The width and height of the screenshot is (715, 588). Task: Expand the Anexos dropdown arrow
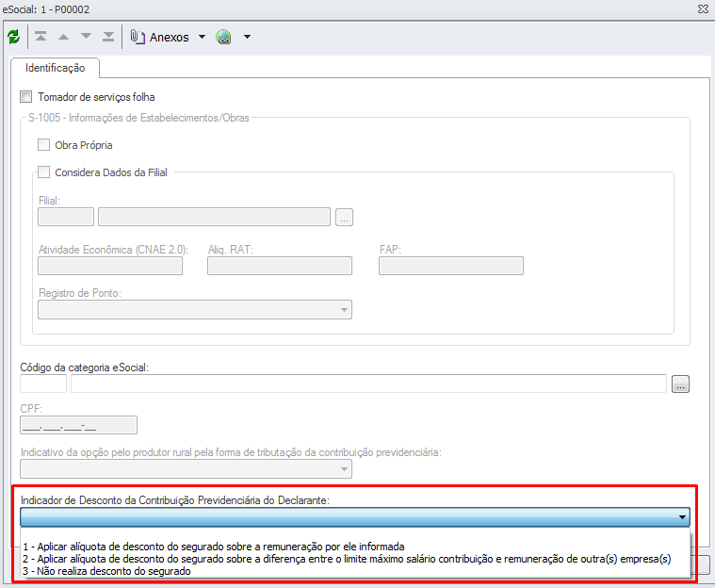pos(202,37)
